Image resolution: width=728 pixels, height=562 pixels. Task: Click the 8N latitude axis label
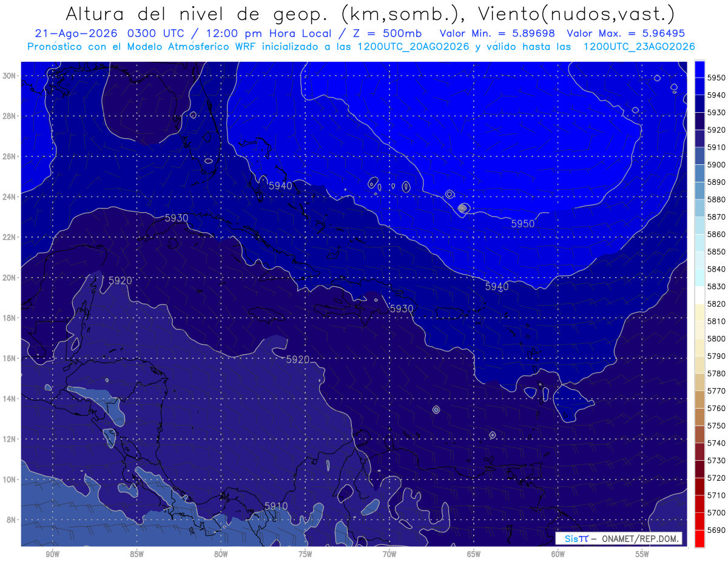10,520
